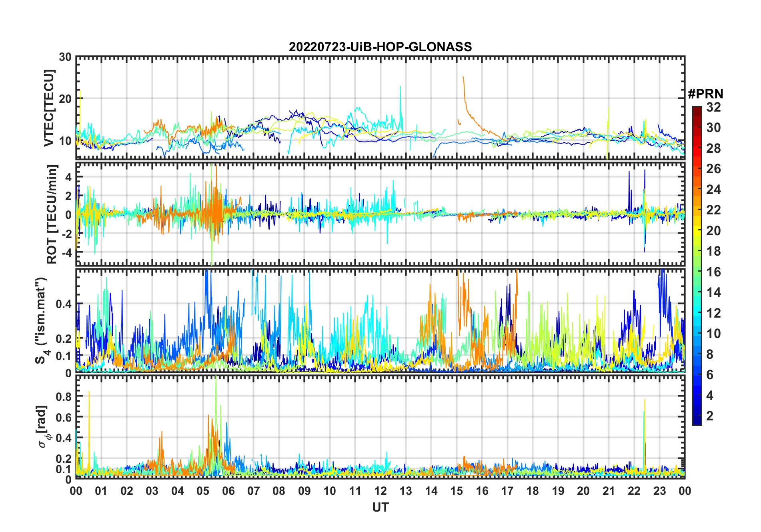Click colorbar tick label 30
This screenshot has width=761, height=532.
coord(713,128)
